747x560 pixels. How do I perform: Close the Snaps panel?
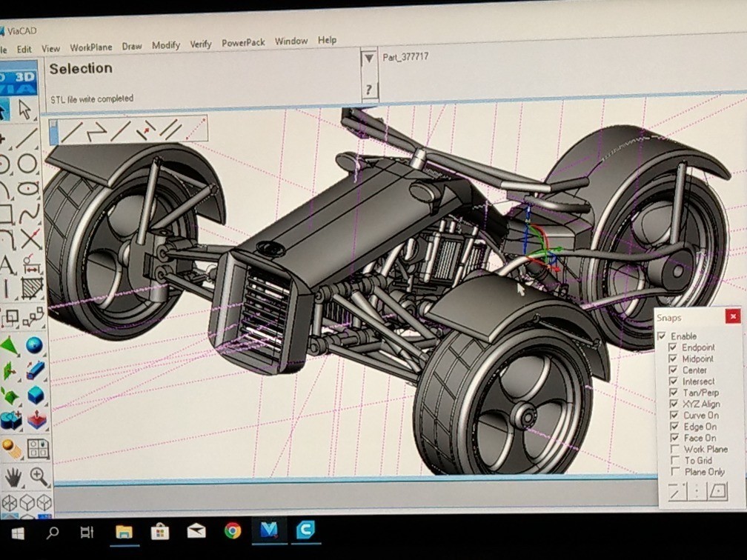tap(732, 316)
